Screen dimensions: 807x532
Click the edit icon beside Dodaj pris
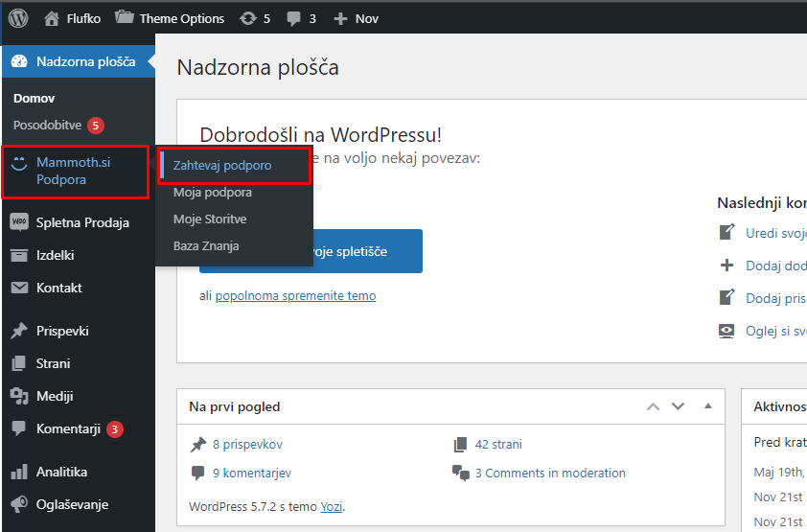pyautogui.click(x=726, y=297)
